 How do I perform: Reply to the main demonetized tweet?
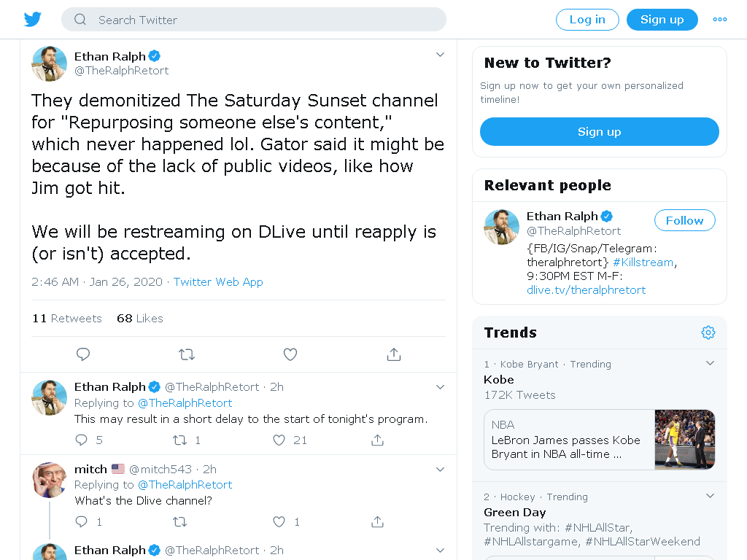[83, 354]
